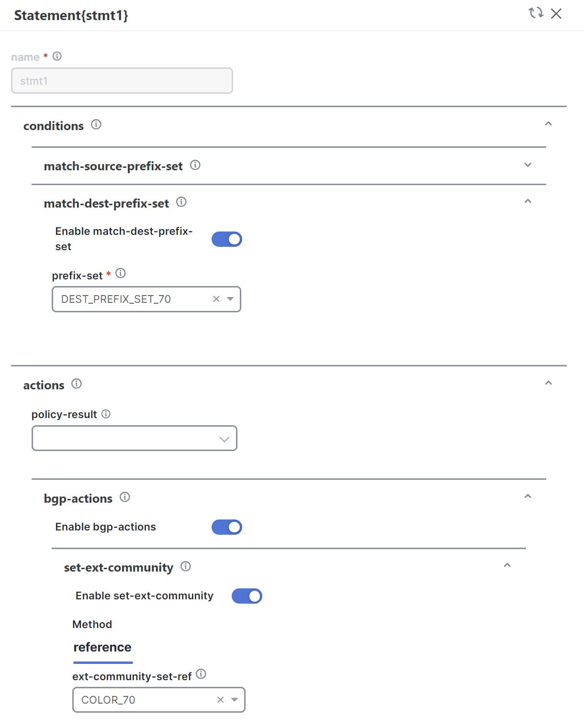This screenshot has width=584, height=728.
Task: Clear the COLOR_70 selection
Action: pos(220,700)
